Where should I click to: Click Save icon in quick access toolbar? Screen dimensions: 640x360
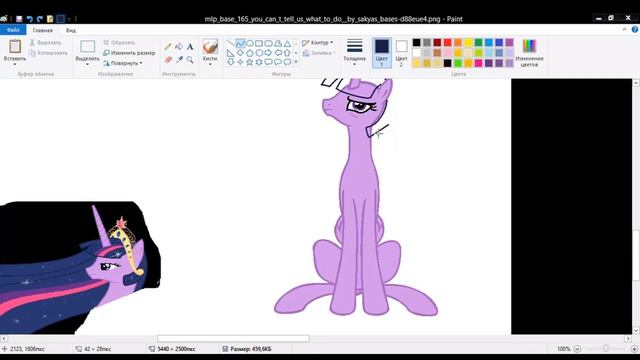tap(19, 19)
